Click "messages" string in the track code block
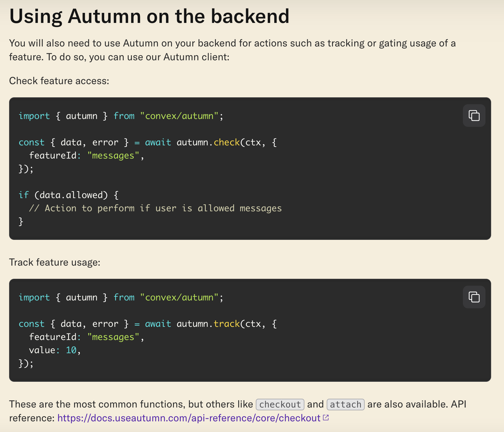 pos(113,337)
